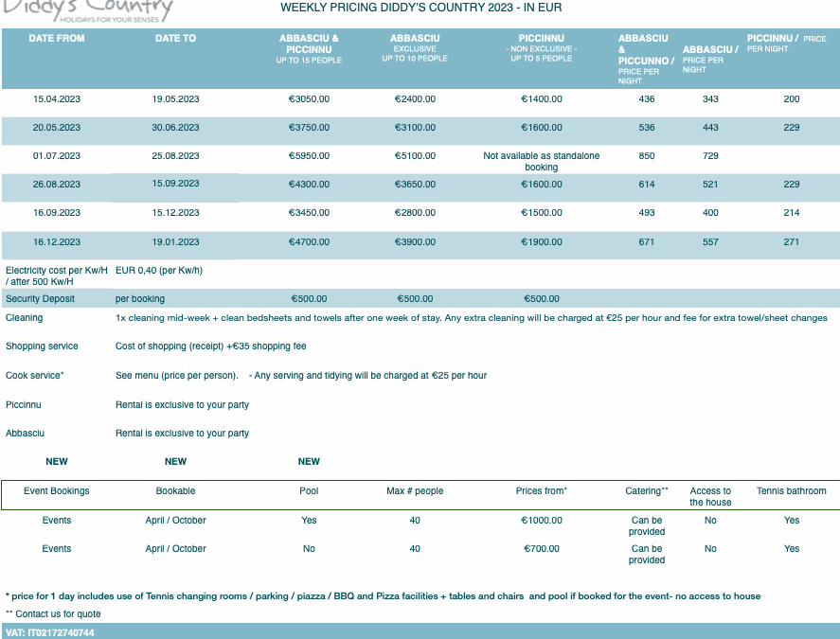Select the Weekly Pricing Diddy's Country 2023 title
The width and height of the screenshot is (840, 639).
click(x=421, y=8)
